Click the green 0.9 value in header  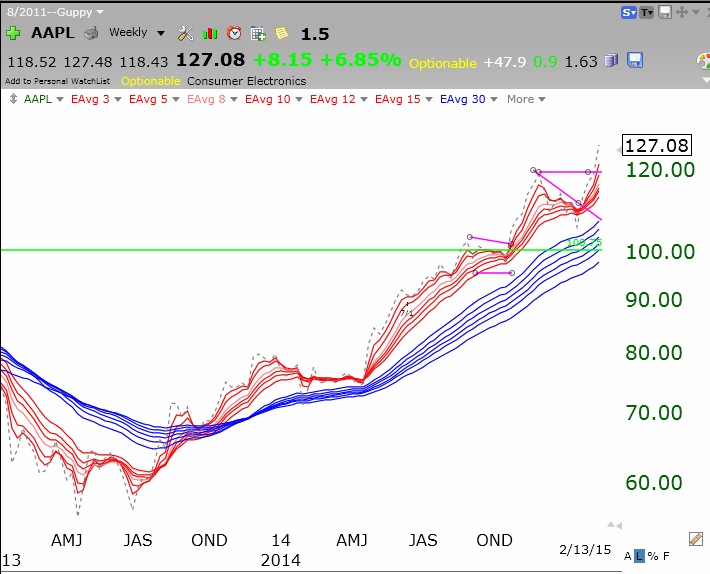(x=545, y=62)
